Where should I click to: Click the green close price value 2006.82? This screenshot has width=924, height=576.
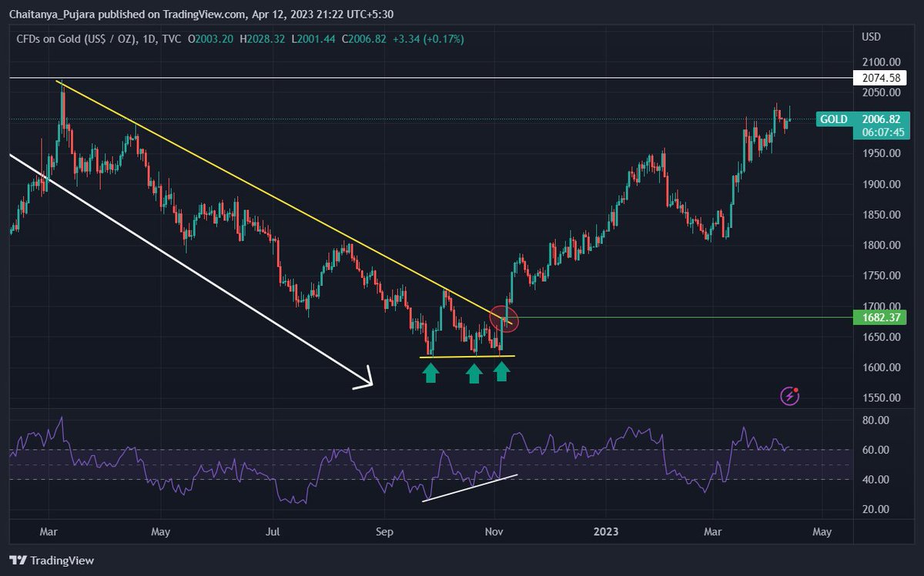point(367,39)
